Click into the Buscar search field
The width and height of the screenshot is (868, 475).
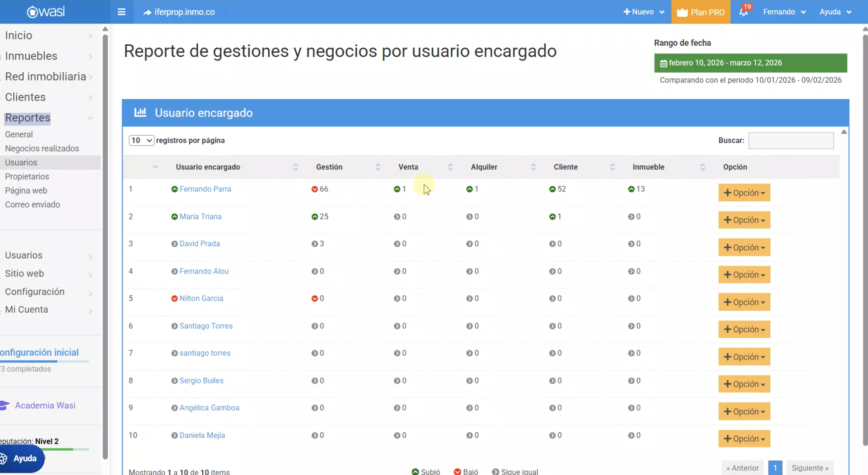click(791, 141)
